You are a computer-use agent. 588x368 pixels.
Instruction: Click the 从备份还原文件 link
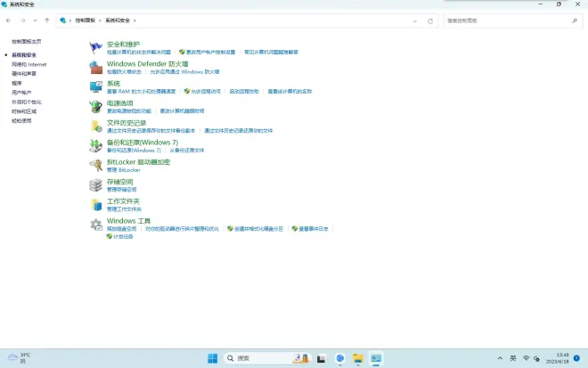[x=187, y=150]
